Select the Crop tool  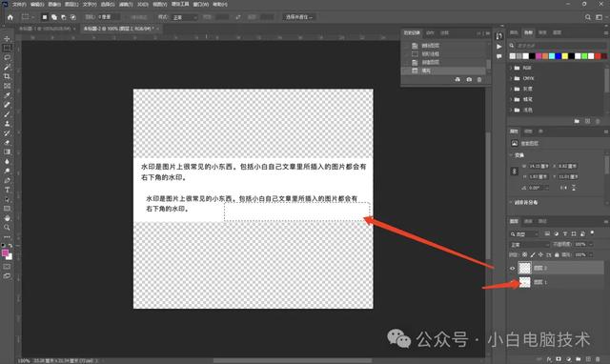[x=7, y=76]
